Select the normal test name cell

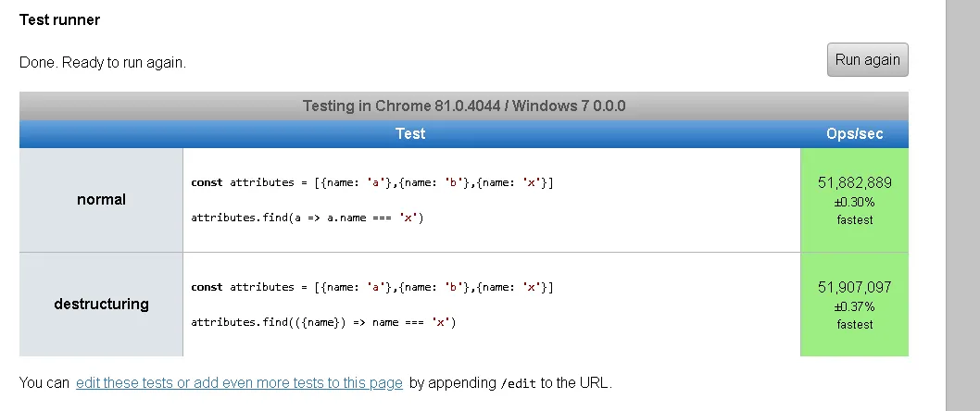click(x=101, y=200)
